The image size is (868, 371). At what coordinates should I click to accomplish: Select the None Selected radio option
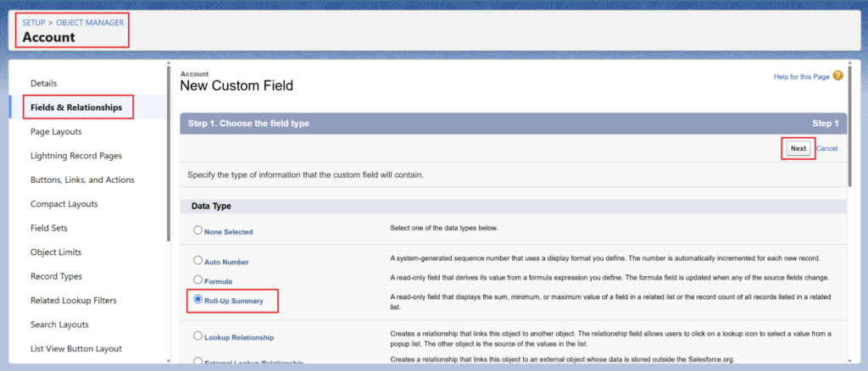[198, 230]
